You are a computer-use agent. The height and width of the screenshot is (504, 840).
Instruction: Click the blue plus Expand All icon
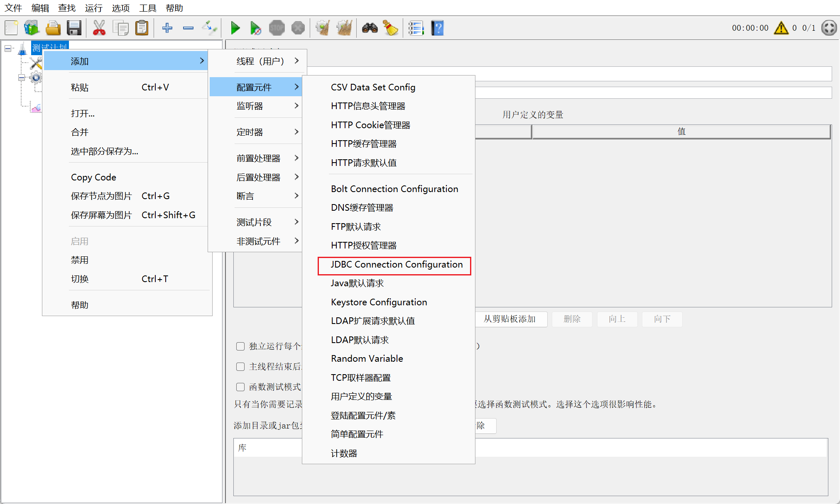(x=167, y=28)
